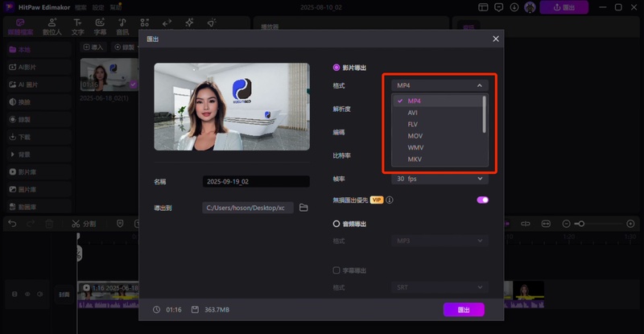Viewport: 644px width, 334px height.
Task: Click the 分割 split scissors tool
Action: 76,223
